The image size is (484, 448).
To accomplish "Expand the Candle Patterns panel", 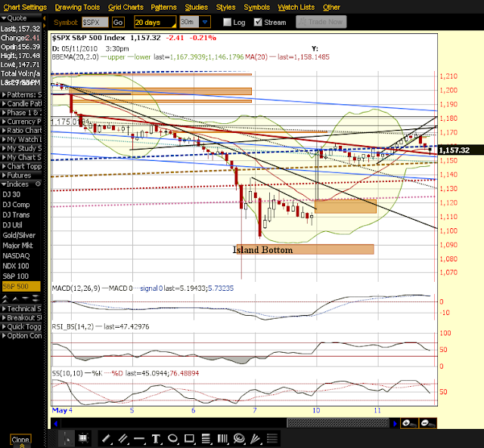I will 20,104.
